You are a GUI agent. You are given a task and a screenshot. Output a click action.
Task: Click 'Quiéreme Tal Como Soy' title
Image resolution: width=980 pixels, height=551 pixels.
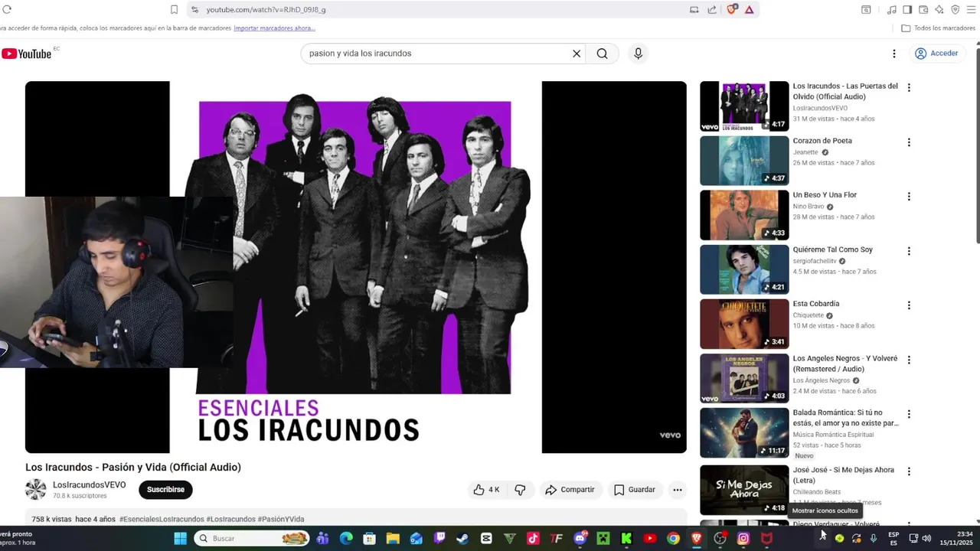(832, 249)
